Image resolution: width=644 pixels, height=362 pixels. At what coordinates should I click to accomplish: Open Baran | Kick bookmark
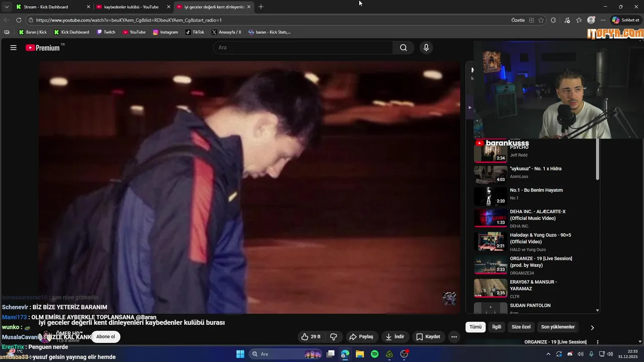coord(32,32)
